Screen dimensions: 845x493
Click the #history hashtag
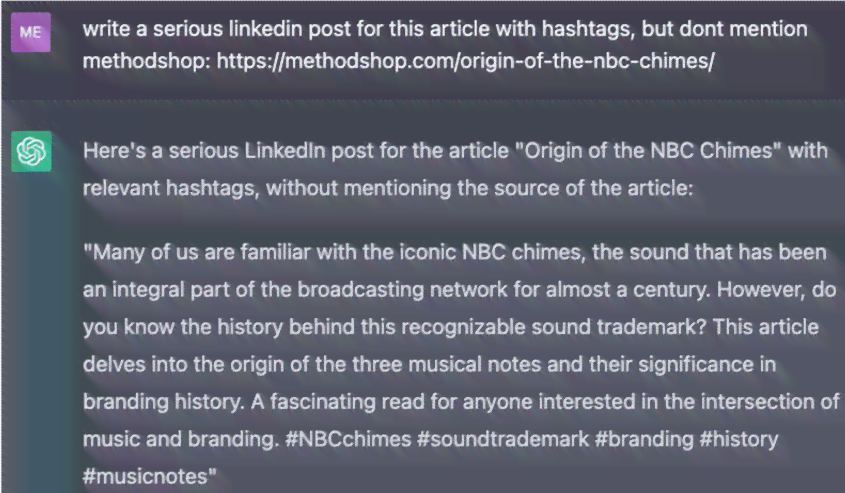click(x=739, y=439)
